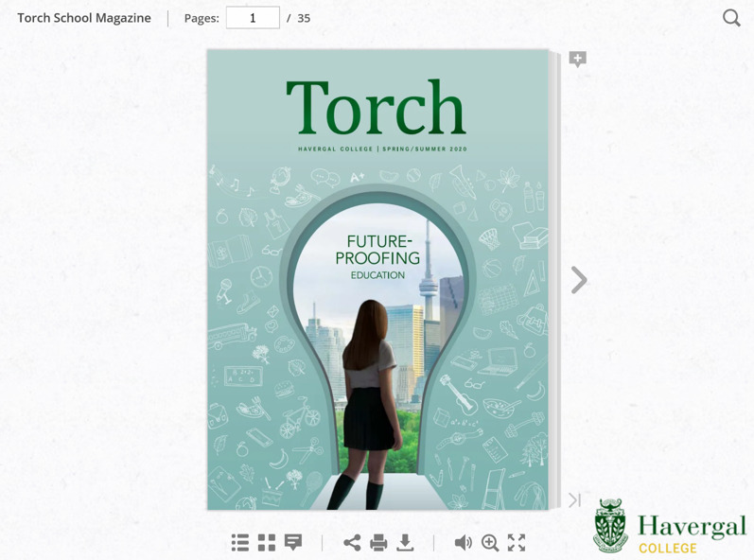Click the '/ 35' total pages text

click(299, 18)
